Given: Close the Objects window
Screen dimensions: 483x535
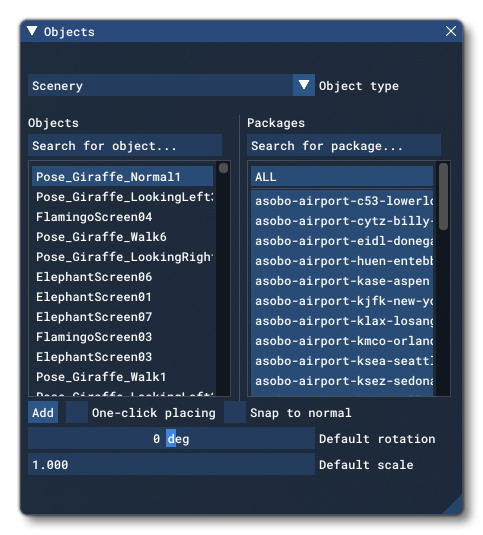Looking at the screenshot, I should 451,31.
